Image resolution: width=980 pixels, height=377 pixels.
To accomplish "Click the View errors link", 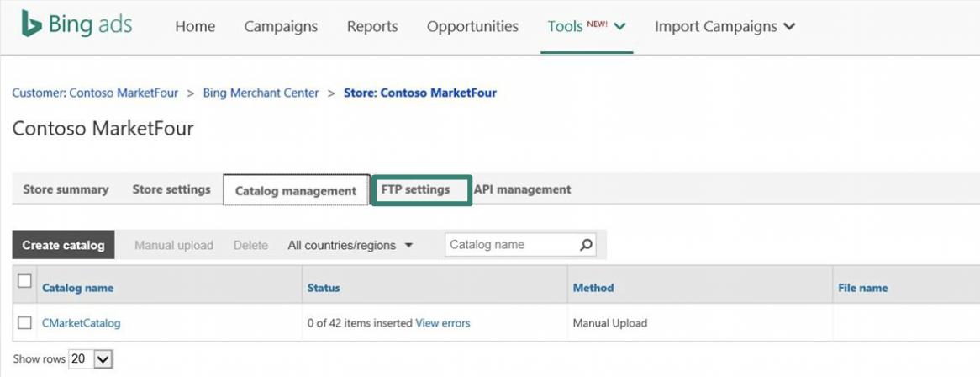I will coord(443,323).
